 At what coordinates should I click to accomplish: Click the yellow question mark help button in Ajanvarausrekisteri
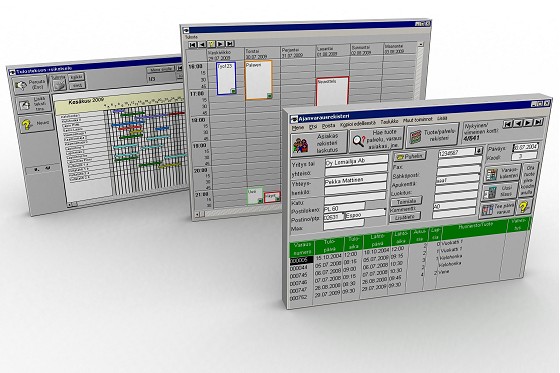pyautogui.click(x=524, y=206)
